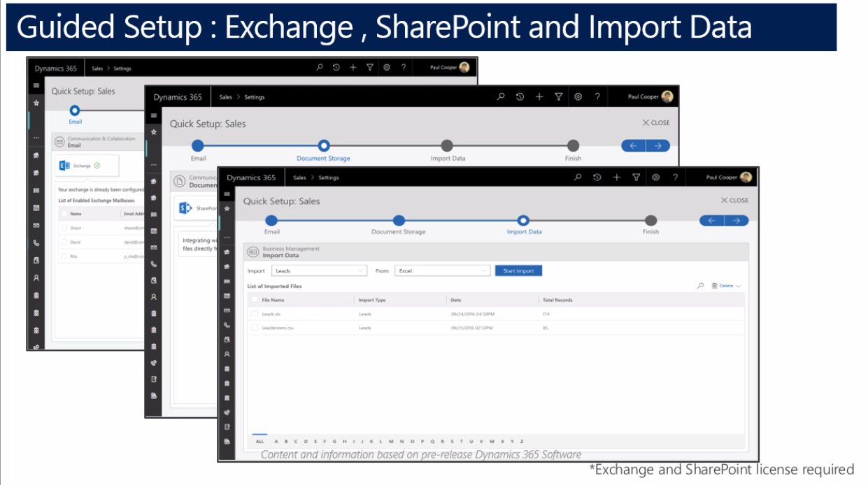The image size is (868, 485).
Task: Select the ALL alphabet filter tab
Action: click(259, 441)
